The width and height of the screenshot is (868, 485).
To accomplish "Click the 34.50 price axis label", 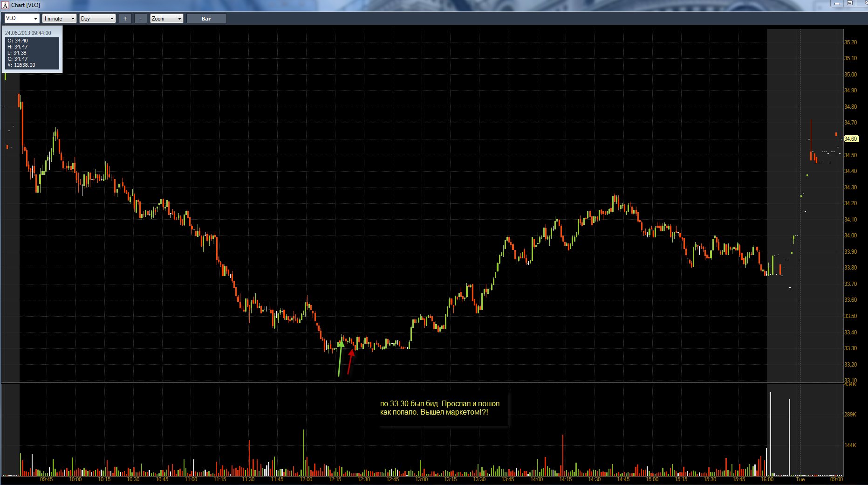I will click(850, 155).
